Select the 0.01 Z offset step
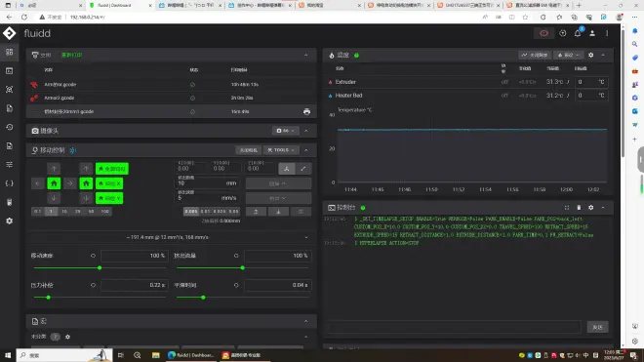The image size is (644, 362). click(205, 211)
